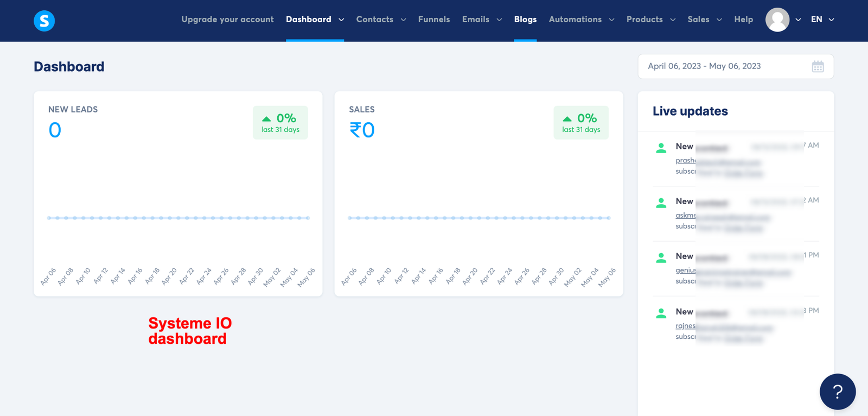Click the Dashboard page title
This screenshot has height=416, width=868.
point(69,67)
